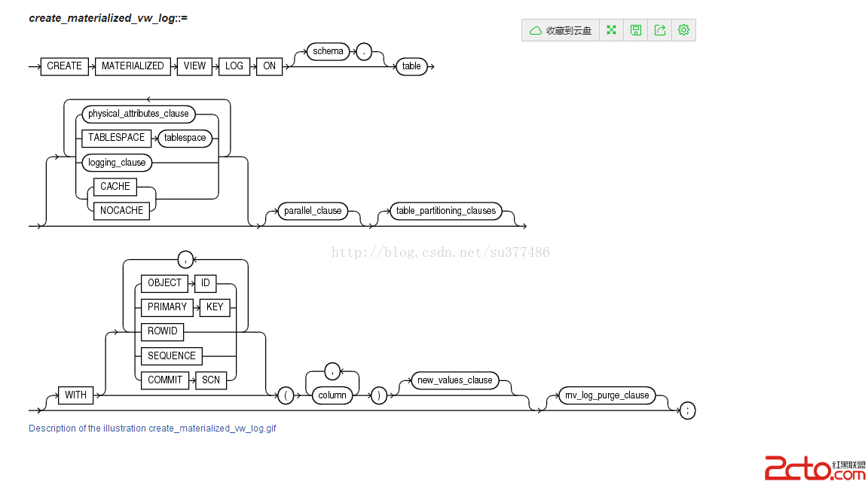Click the LOG keyword box
868x488 pixels.
pos(234,66)
